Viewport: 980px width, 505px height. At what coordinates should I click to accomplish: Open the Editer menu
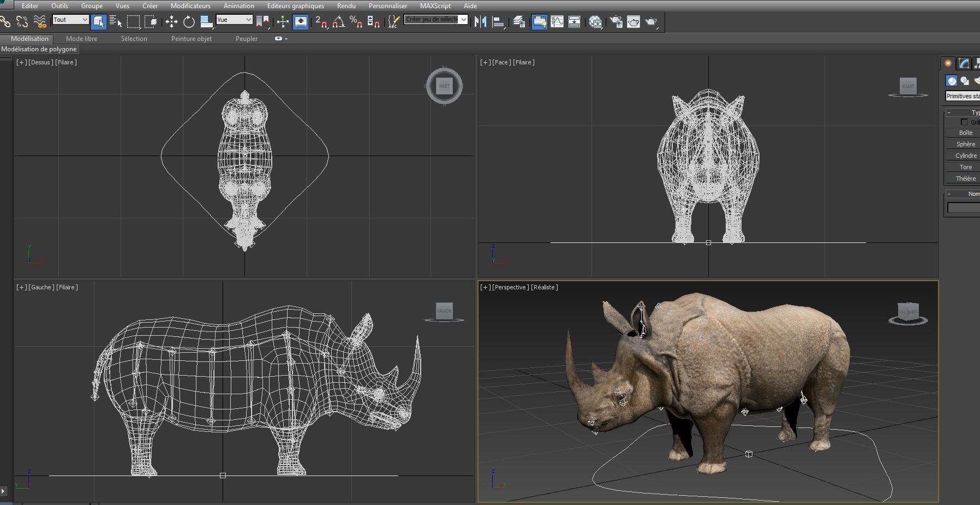click(x=30, y=6)
